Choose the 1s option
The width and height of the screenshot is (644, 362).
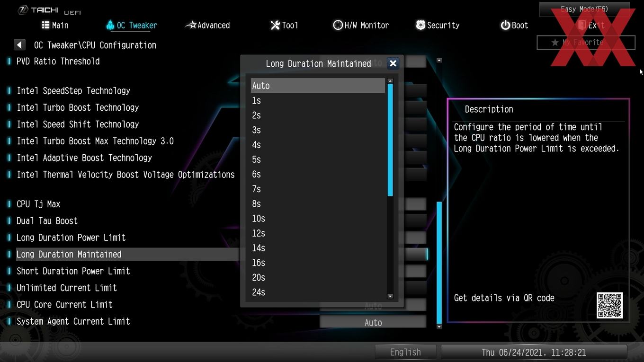318,100
